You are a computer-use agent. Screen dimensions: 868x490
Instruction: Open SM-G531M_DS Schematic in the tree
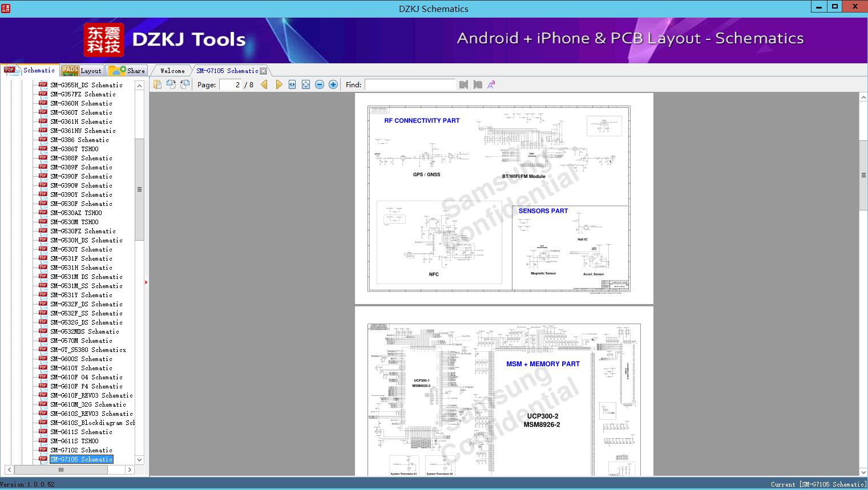click(86, 277)
